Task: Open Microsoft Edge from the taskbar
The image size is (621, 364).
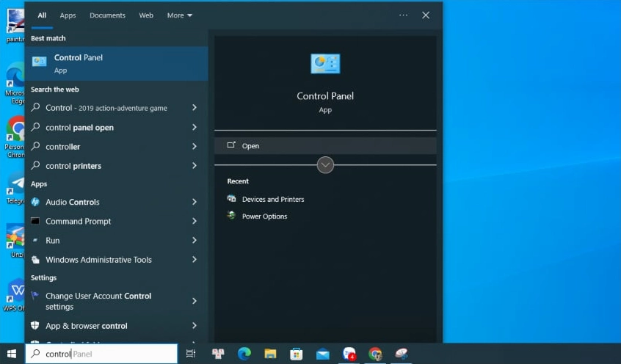Action: coord(244,354)
